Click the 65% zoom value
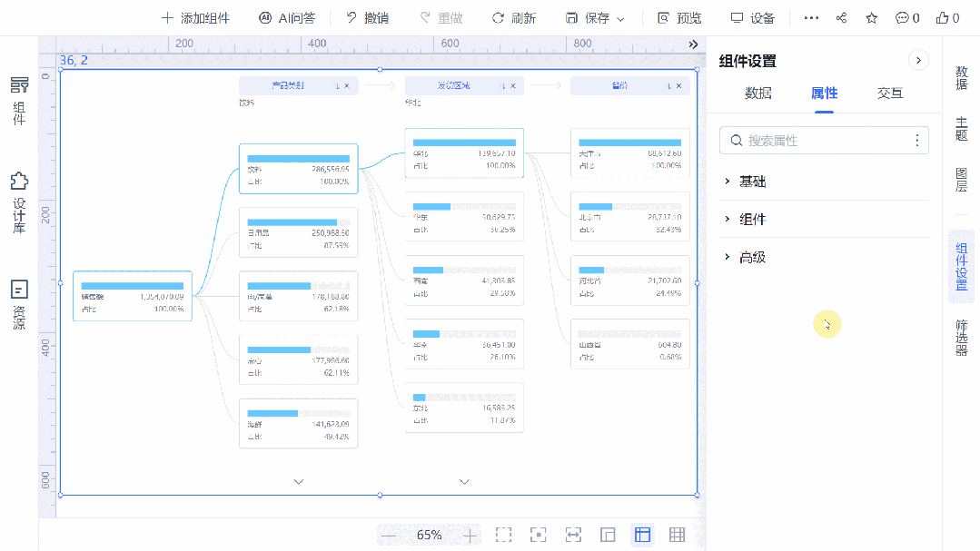 pos(429,535)
